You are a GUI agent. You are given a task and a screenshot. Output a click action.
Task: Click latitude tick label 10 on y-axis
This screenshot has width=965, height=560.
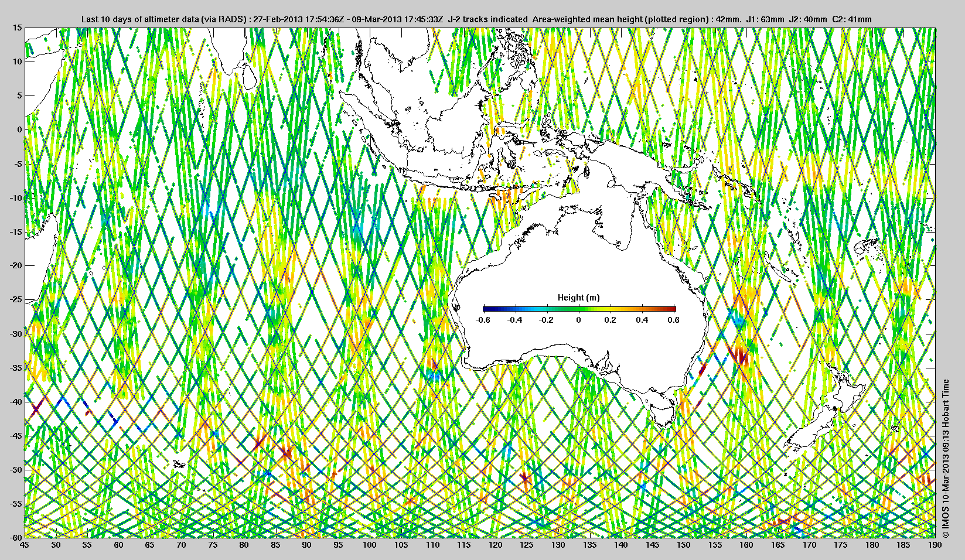click(18, 62)
